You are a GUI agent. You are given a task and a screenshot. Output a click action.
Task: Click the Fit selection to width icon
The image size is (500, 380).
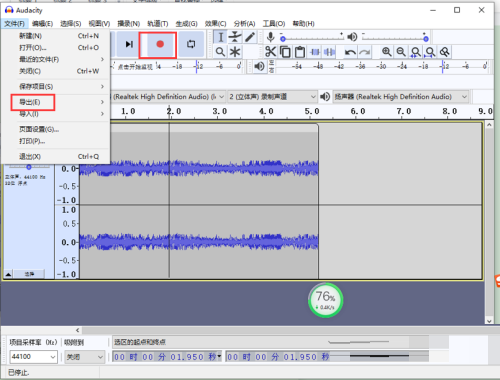tap(416, 52)
